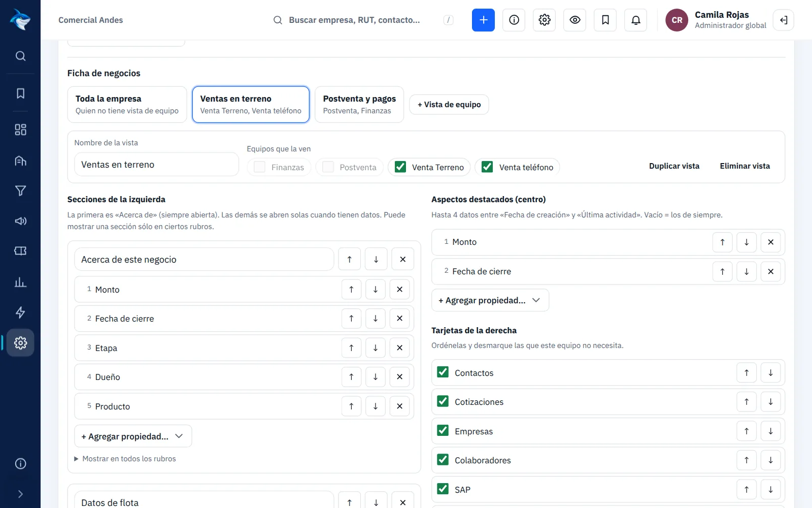This screenshot has width=812, height=508.
Task: Open the lightning bolt automation icon
Action: [20, 312]
